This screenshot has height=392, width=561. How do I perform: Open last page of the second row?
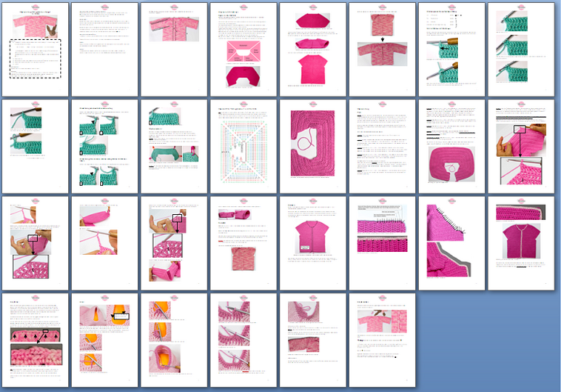tap(522, 146)
